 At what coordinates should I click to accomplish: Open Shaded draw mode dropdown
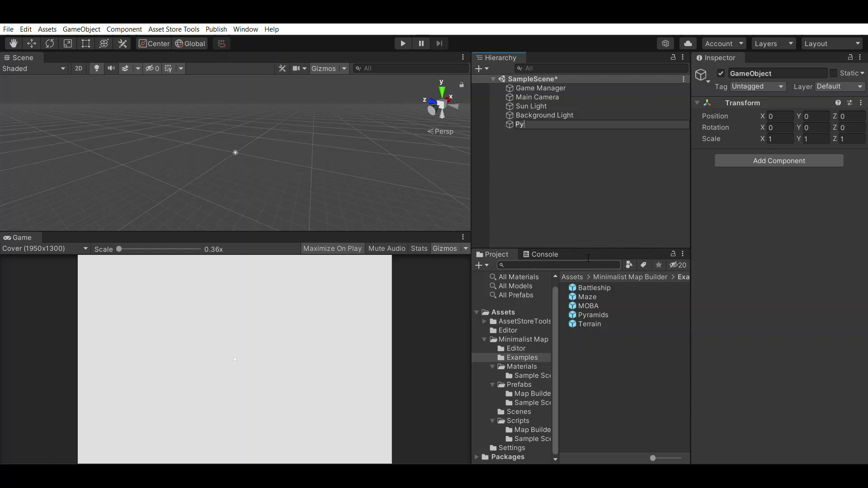pyautogui.click(x=34, y=68)
